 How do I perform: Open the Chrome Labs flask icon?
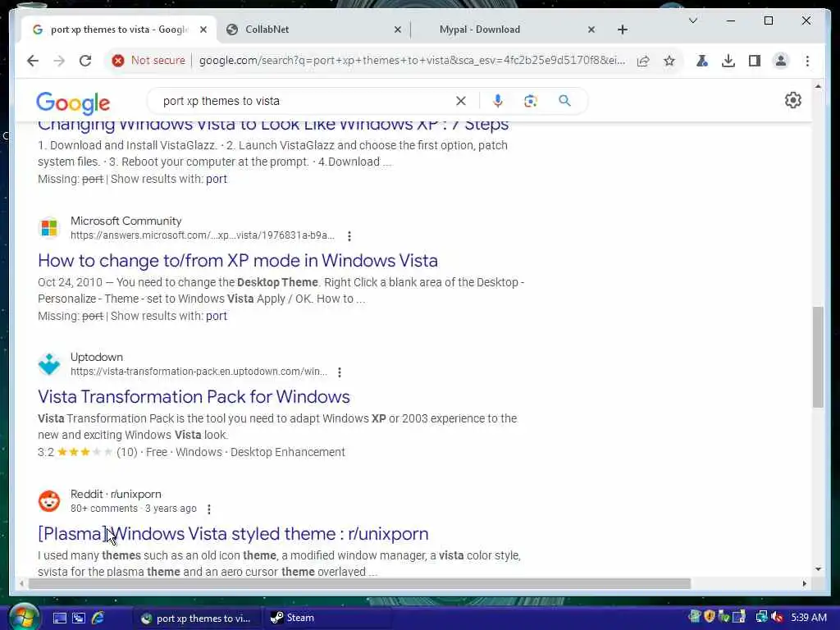coord(702,61)
